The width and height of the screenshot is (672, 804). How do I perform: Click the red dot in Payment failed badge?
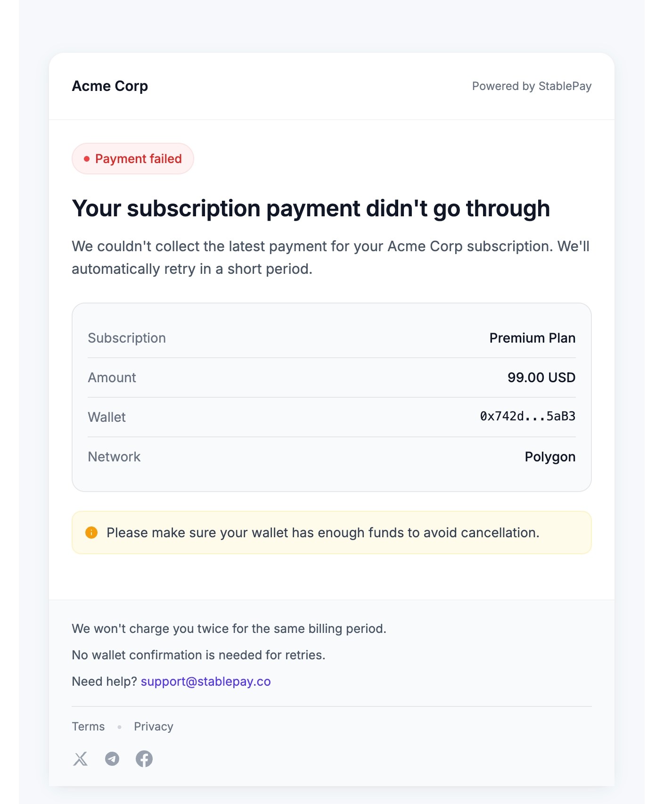(87, 159)
